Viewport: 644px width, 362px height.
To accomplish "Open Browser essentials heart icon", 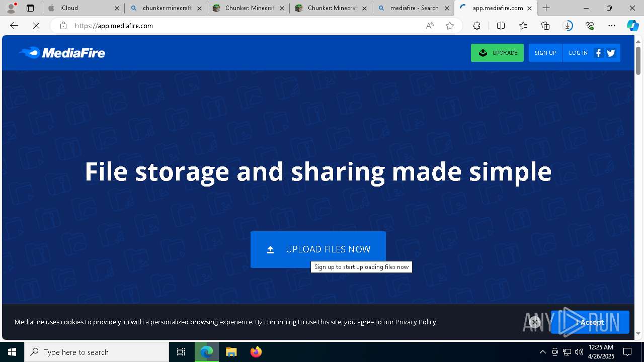I will point(590,26).
